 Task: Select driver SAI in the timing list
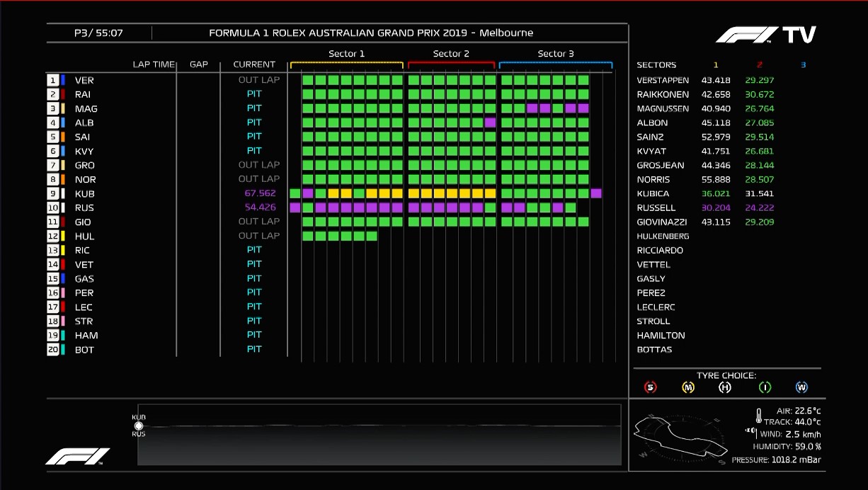(82, 137)
